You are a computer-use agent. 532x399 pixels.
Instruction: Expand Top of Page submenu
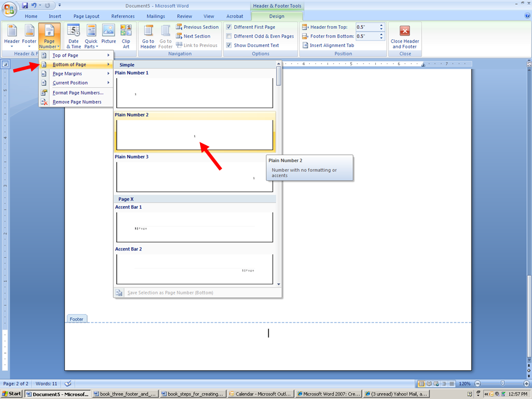[76, 55]
